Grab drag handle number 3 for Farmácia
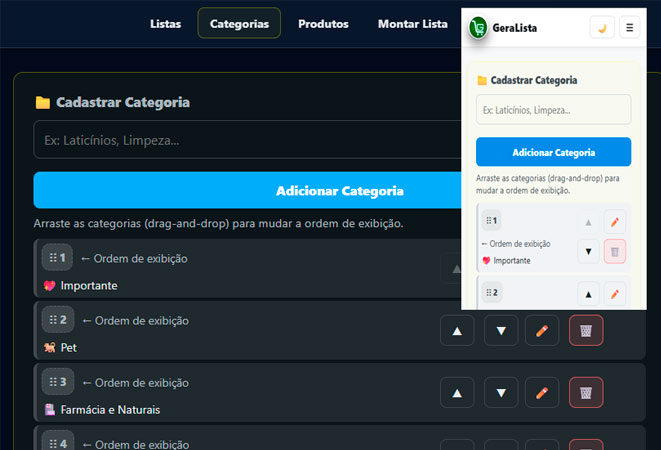Image resolution: width=661 pixels, height=450 pixels. point(58,382)
